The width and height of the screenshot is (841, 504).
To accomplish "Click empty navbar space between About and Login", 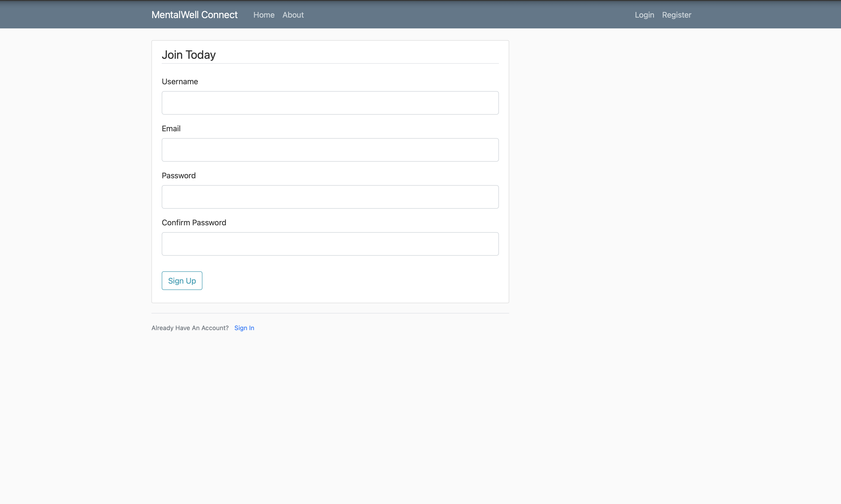I will tap(469, 15).
